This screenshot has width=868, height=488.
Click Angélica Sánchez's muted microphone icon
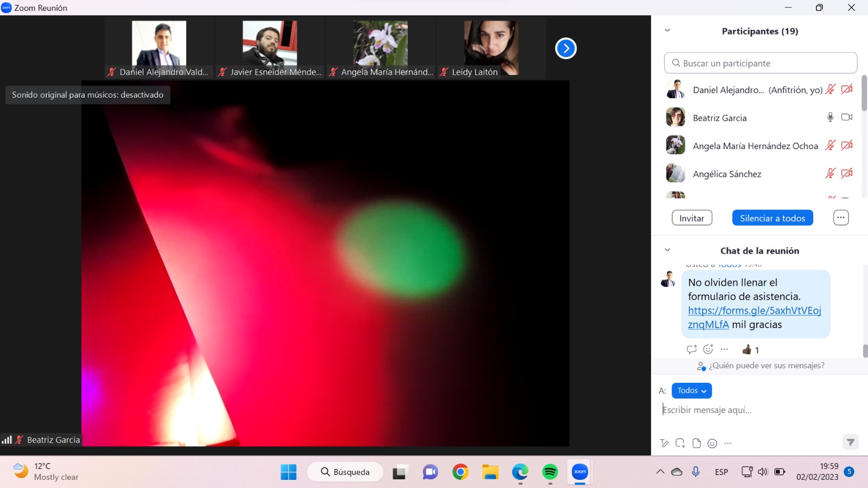coord(831,174)
